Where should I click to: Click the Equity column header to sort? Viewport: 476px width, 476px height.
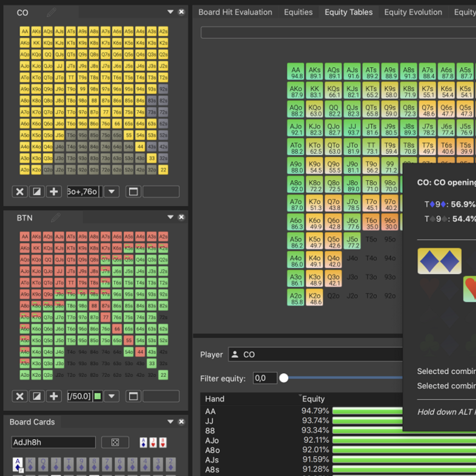pyautogui.click(x=313, y=399)
